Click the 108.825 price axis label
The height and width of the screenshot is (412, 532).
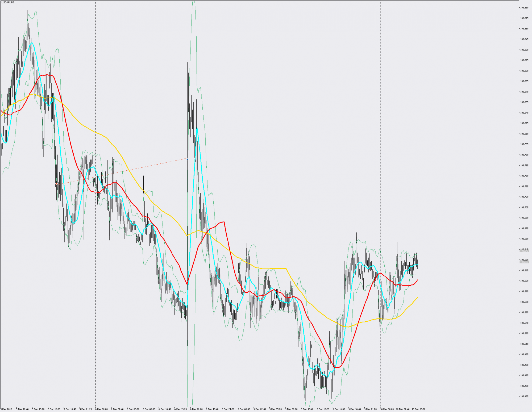click(524, 123)
